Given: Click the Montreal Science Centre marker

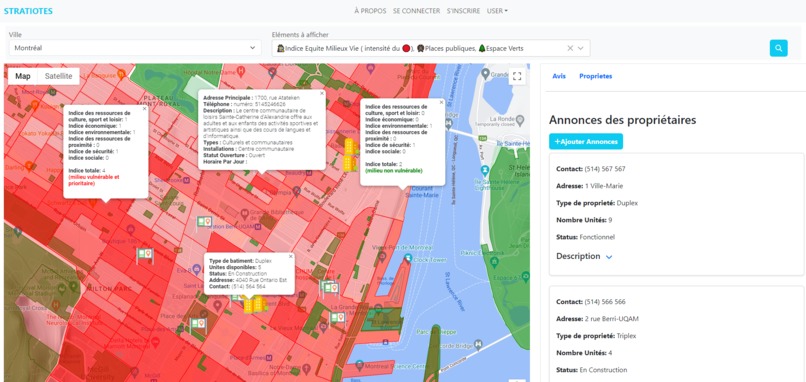Looking at the screenshot, I should tap(359, 366).
